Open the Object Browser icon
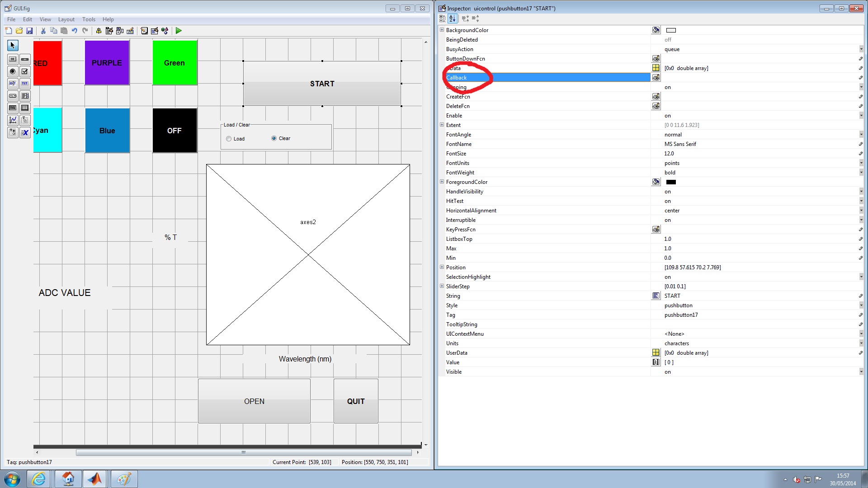Image resolution: width=868 pixels, height=488 pixels. (x=165, y=31)
